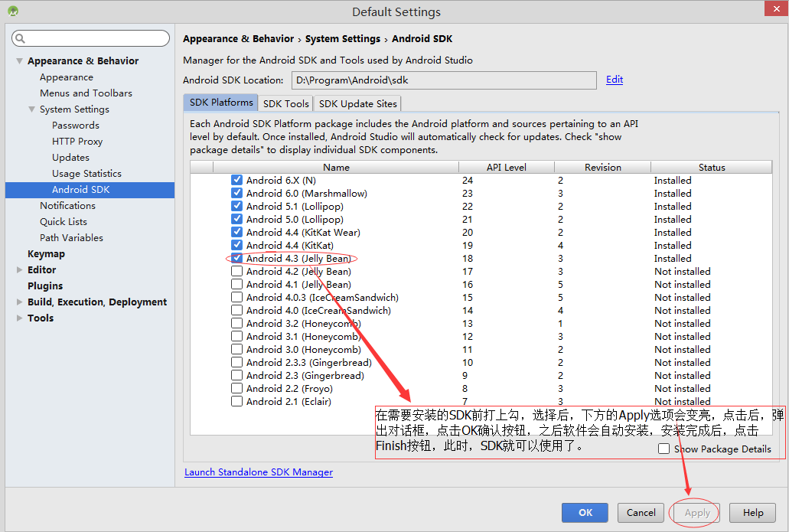Select the Android 2.3 (Gingerbread) row name

coord(305,376)
